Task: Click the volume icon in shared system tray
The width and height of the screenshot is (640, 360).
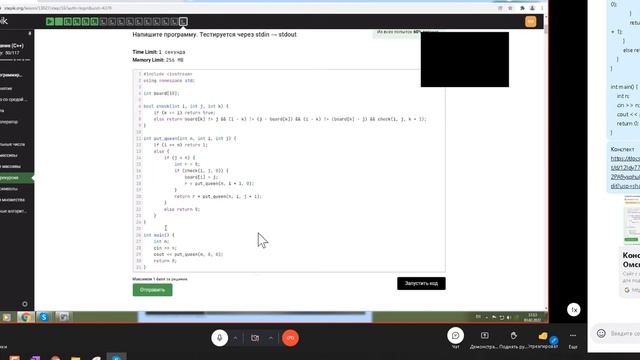Action: [509, 317]
